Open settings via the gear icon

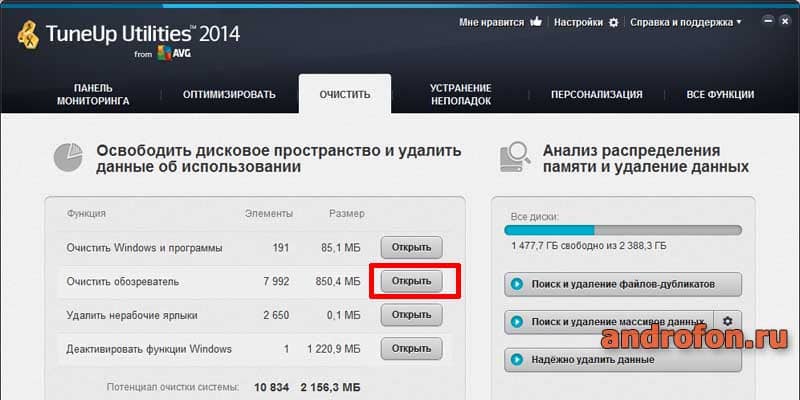pyautogui.click(x=614, y=22)
